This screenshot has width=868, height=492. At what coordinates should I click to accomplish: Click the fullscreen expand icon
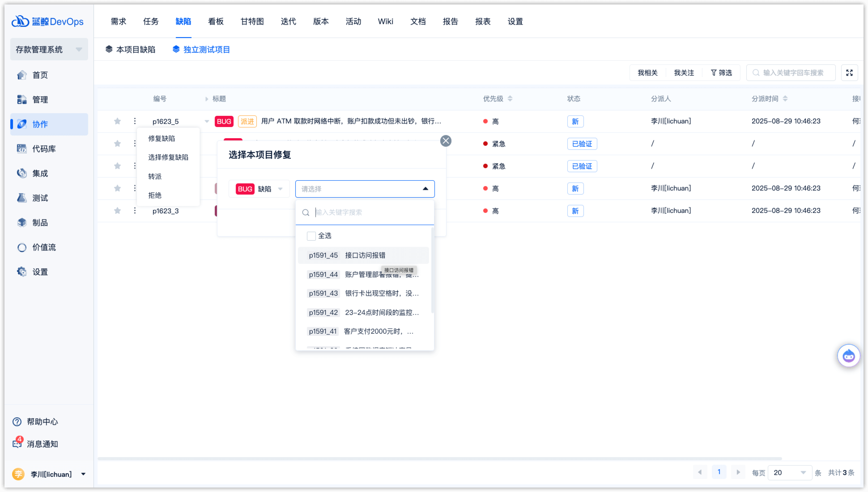pos(849,73)
